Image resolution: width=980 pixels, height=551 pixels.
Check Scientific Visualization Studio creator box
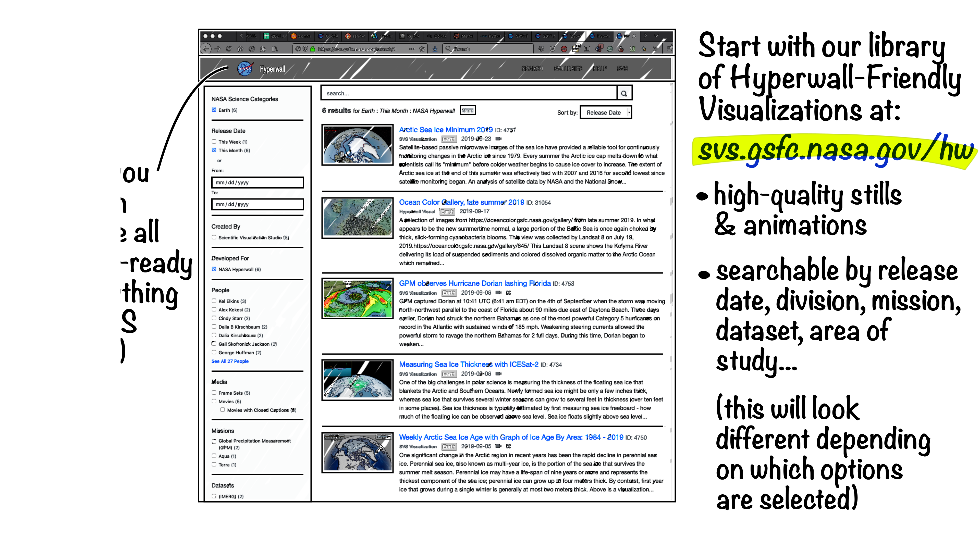click(x=214, y=237)
